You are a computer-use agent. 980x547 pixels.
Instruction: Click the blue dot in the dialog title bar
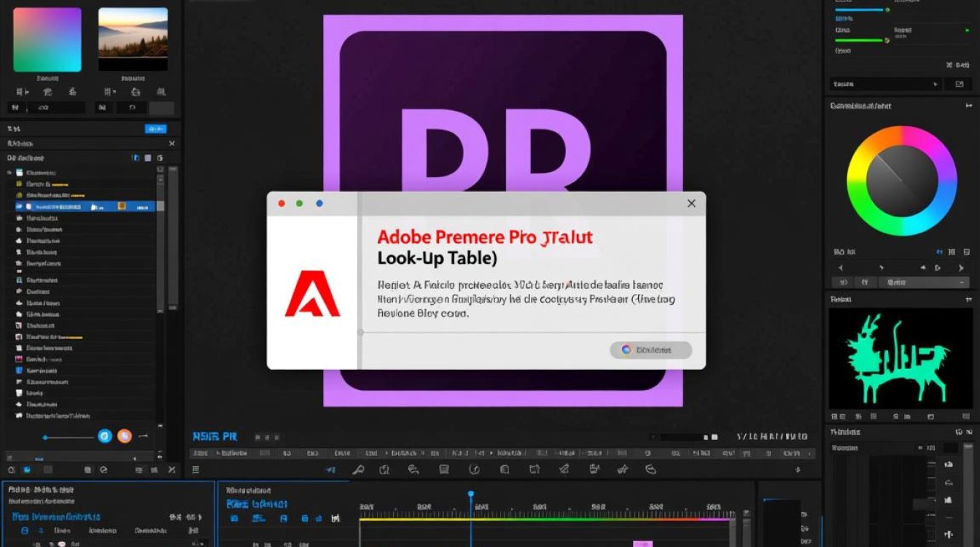[x=319, y=203]
